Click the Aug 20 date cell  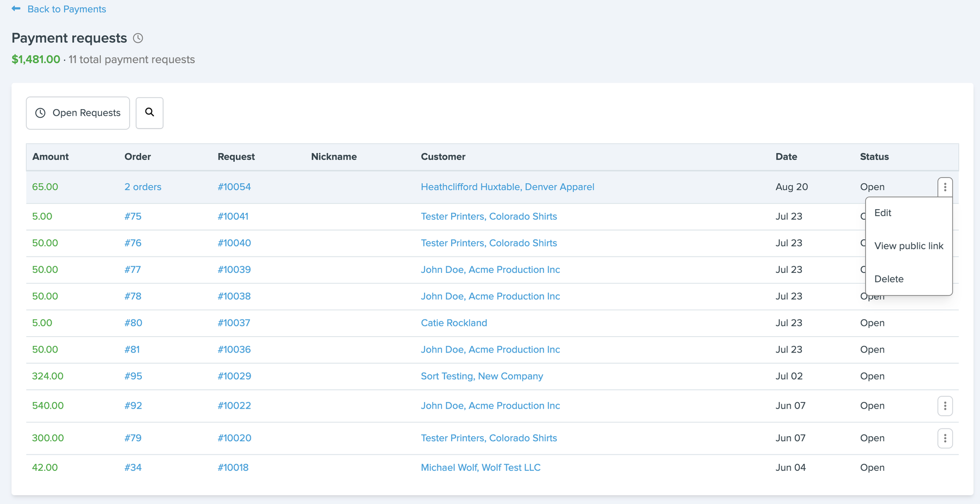(792, 187)
